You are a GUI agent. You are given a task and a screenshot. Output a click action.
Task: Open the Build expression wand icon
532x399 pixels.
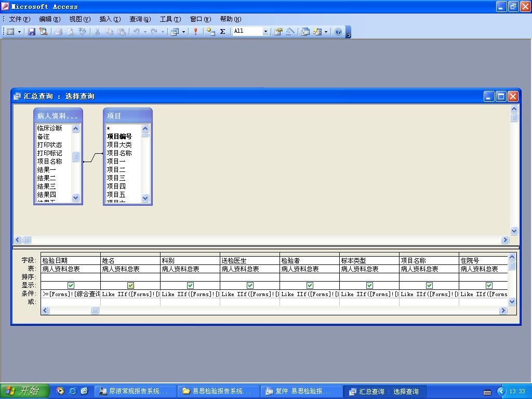[290, 32]
